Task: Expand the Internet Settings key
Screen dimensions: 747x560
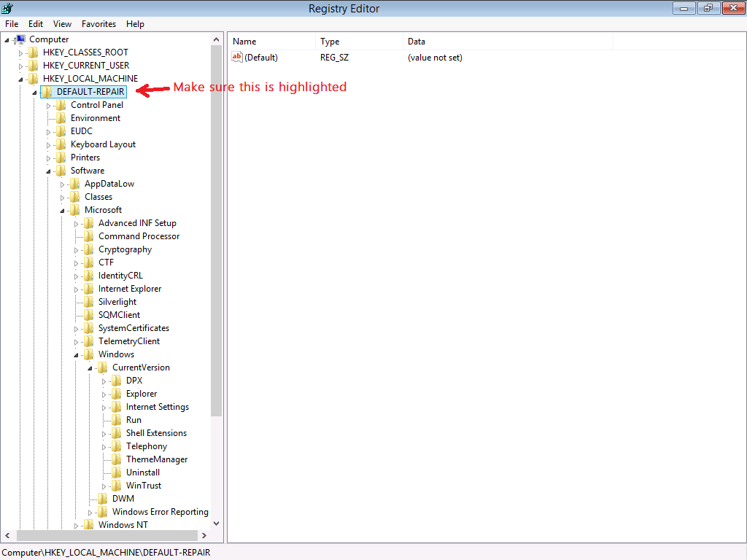Action: pyautogui.click(x=104, y=407)
